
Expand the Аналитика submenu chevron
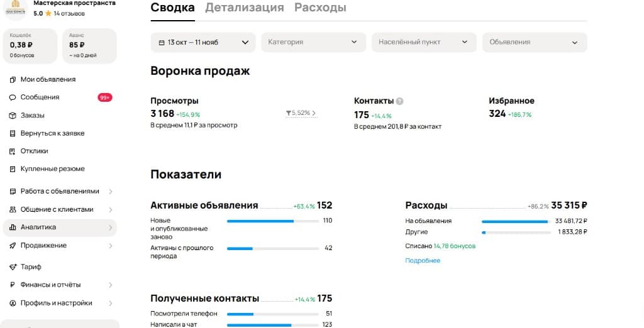point(111,227)
